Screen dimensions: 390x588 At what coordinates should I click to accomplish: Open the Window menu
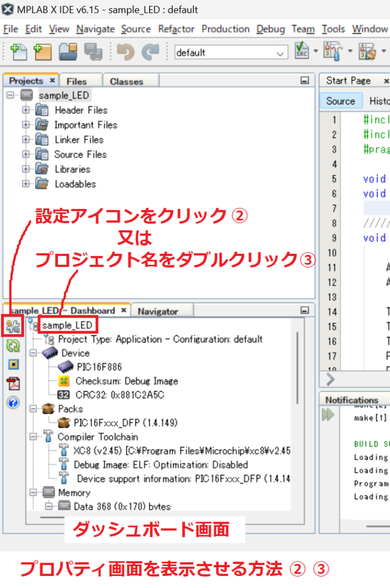(x=370, y=29)
